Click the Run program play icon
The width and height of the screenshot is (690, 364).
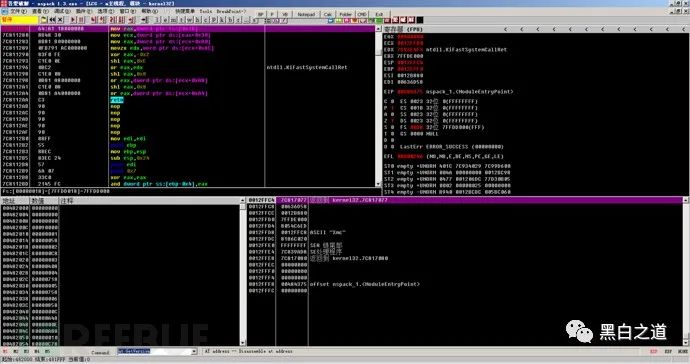pos(73,20)
